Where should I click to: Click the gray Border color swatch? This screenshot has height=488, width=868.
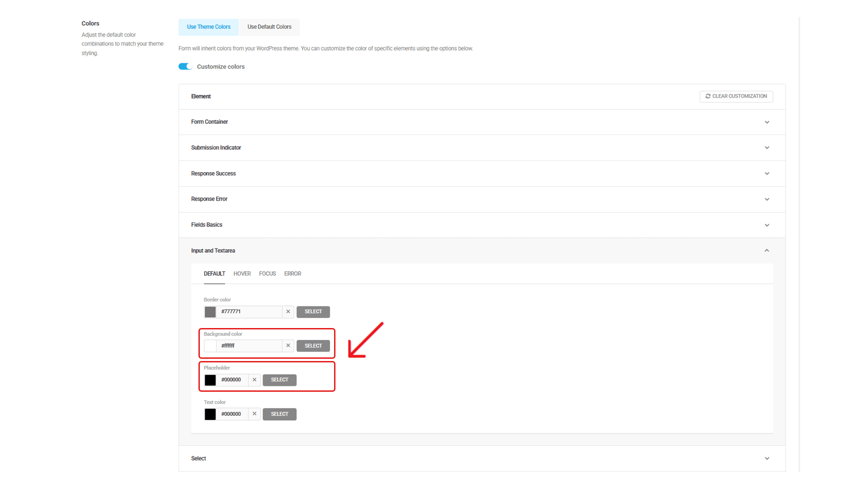210,312
